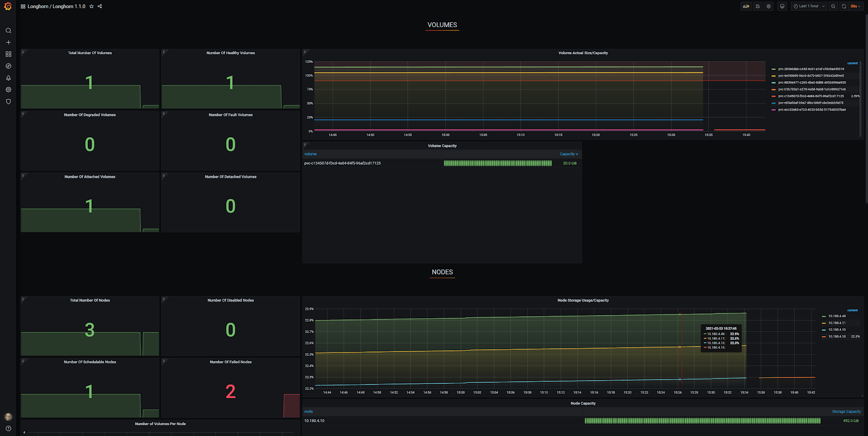Cycle view mode with the monitor icon
This screenshot has width=868, height=436.
point(782,7)
